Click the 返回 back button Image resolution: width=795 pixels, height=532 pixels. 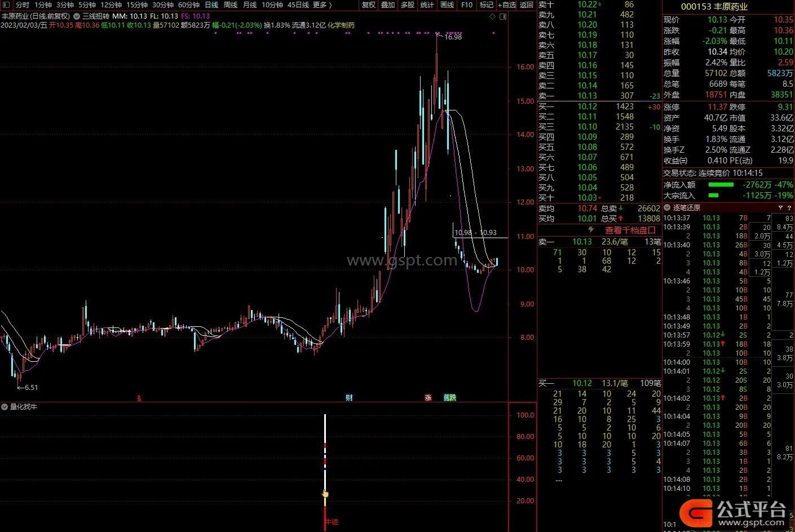tap(526, 5)
